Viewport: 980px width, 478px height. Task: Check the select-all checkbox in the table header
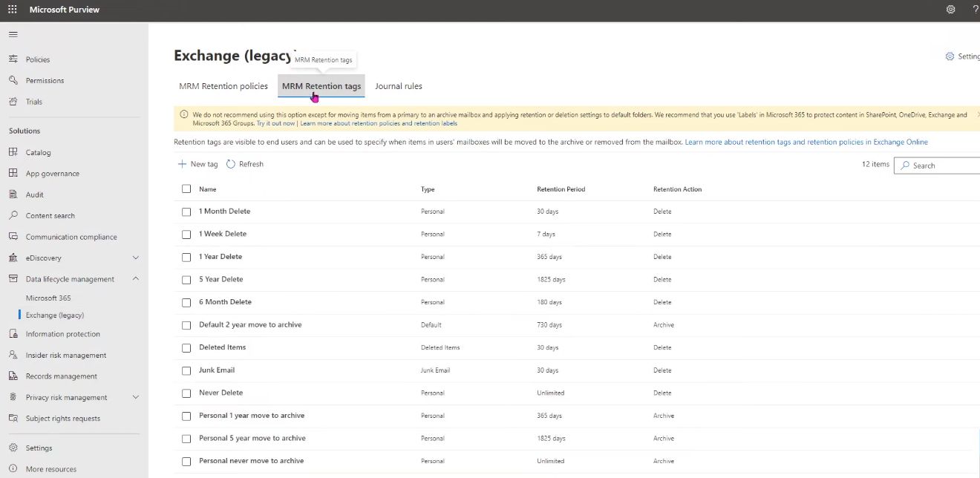[x=186, y=189]
